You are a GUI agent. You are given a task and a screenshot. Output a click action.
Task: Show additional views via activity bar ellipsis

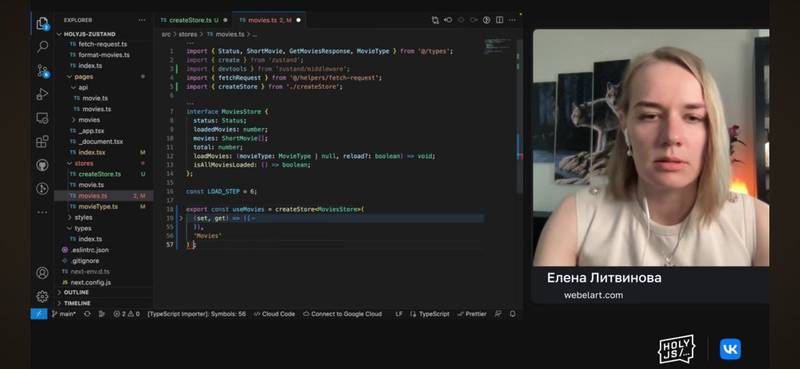pyautogui.click(x=42, y=212)
